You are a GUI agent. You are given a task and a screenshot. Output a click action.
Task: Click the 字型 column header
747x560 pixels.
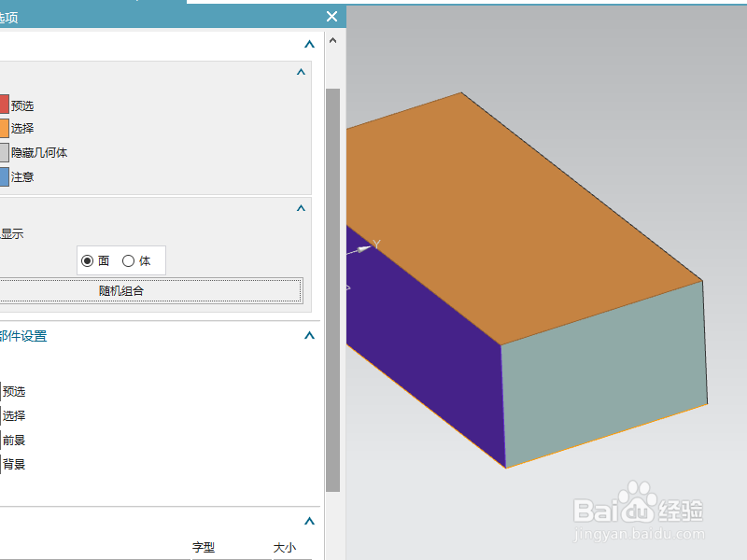(x=204, y=548)
